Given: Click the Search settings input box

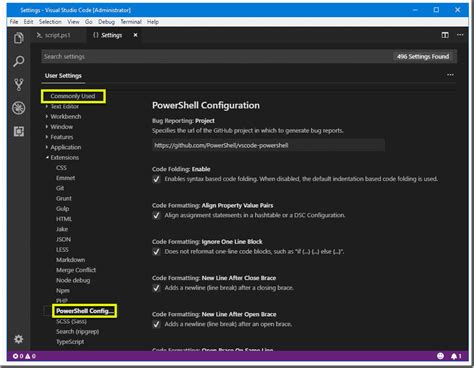Looking at the screenshot, I should pos(217,57).
